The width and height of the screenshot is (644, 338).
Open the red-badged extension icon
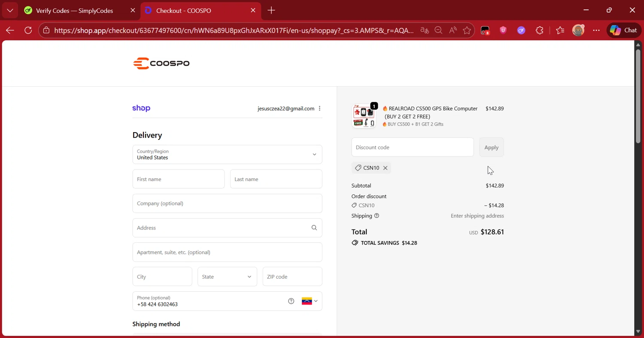coord(485,30)
